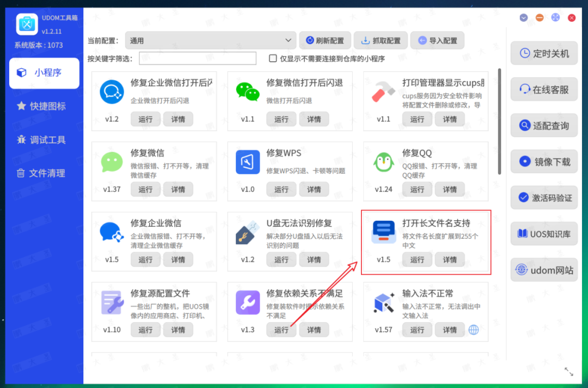The height and width of the screenshot is (388, 588).
Task: Click the 修复QQ penguin icon
Action: pos(383,162)
